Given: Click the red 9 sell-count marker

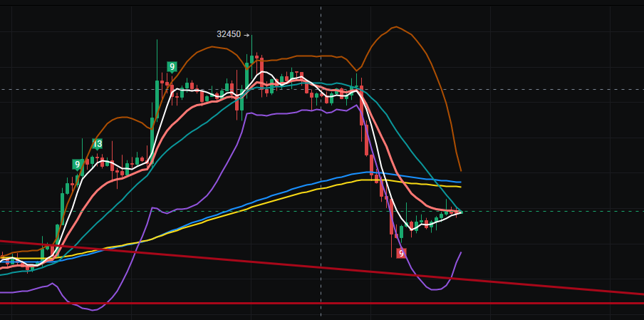Looking at the screenshot, I should [401, 254].
